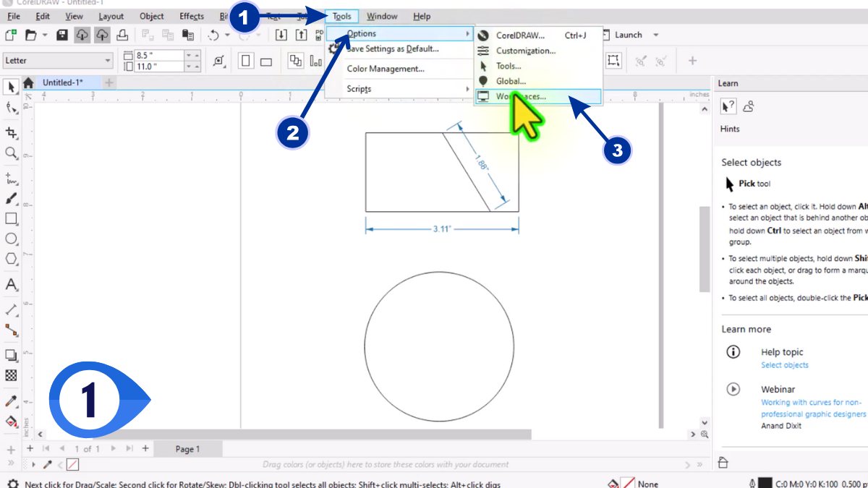Open the Select objects help link
The image size is (868, 488).
click(x=785, y=365)
